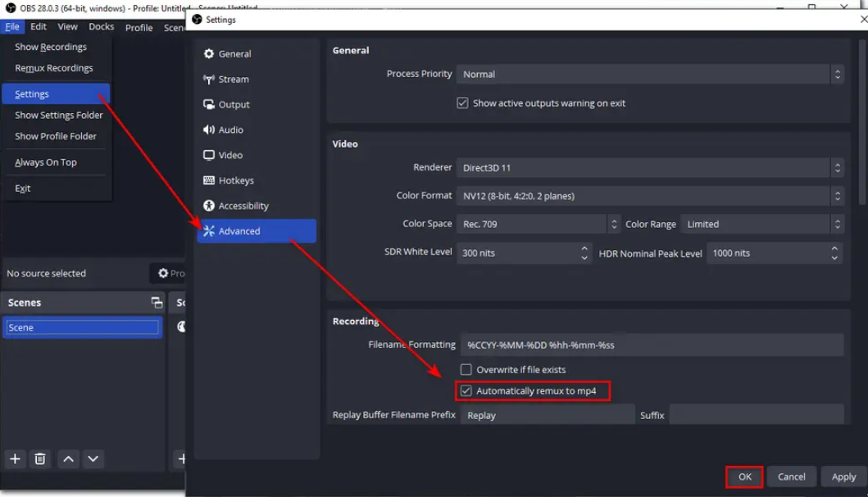868x497 pixels.
Task: Click the Advanced tools icon
Action: click(x=209, y=231)
